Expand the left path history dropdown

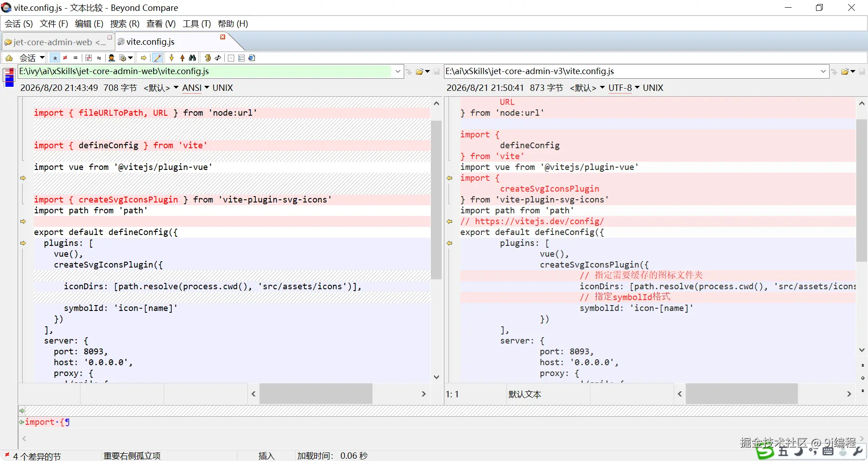(398, 71)
